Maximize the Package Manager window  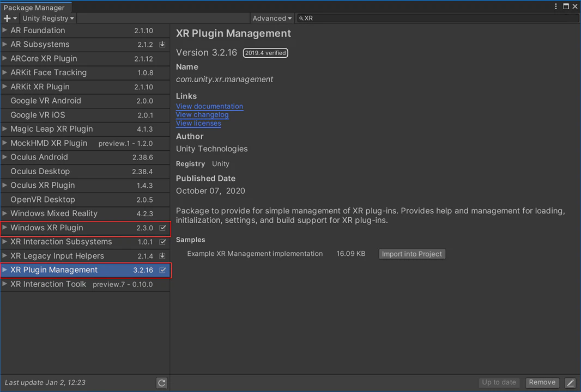coord(566,7)
